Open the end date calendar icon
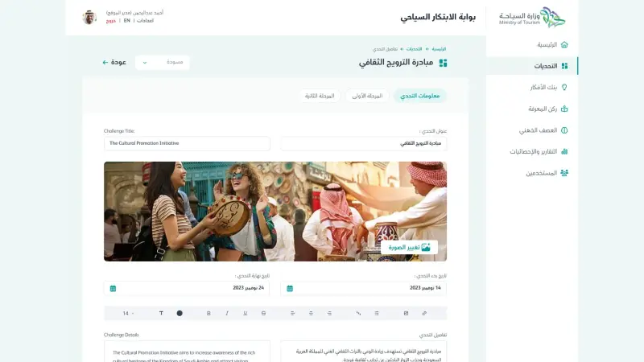This screenshot has height=362, width=644. [113, 289]
